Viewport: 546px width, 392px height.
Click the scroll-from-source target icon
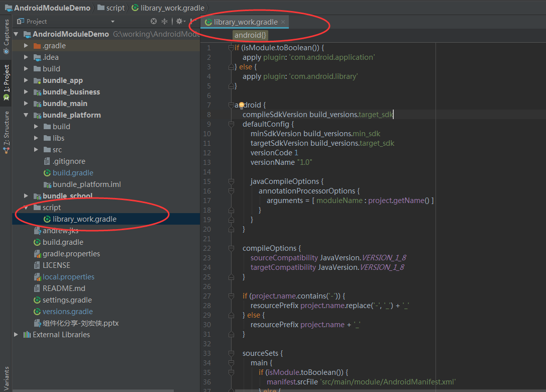coord(154,21)
